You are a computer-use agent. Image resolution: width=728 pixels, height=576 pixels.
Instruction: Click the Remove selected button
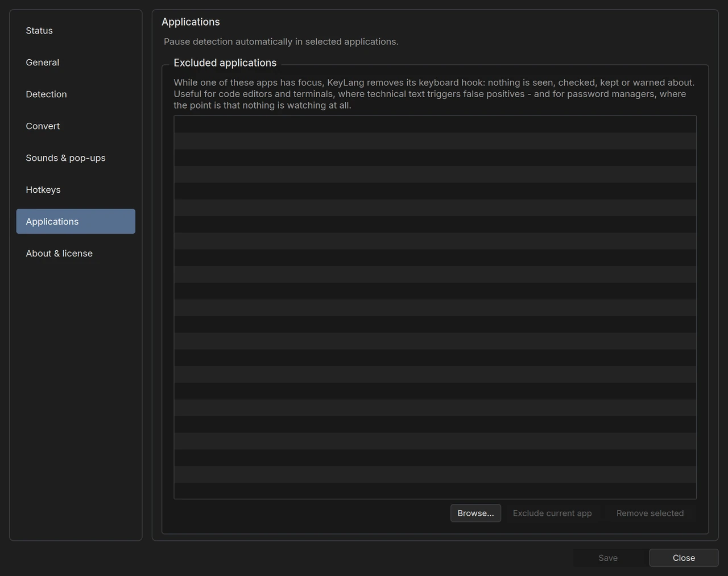[650, 513]
